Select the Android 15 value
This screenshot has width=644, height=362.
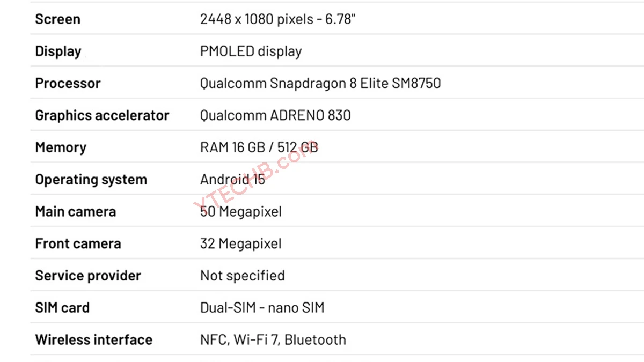(x=232, y=180)
